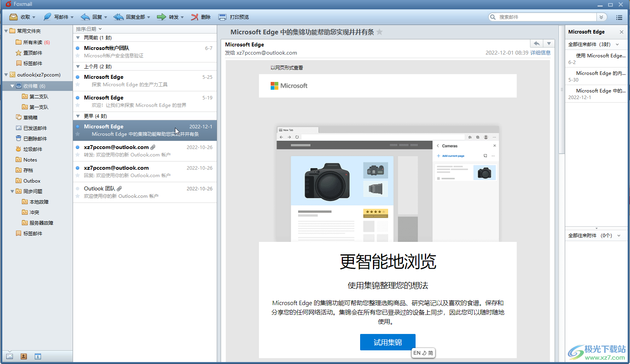630x364 pixels.
Task: Star the Outlook 团队 email
Action: [78, 196]
